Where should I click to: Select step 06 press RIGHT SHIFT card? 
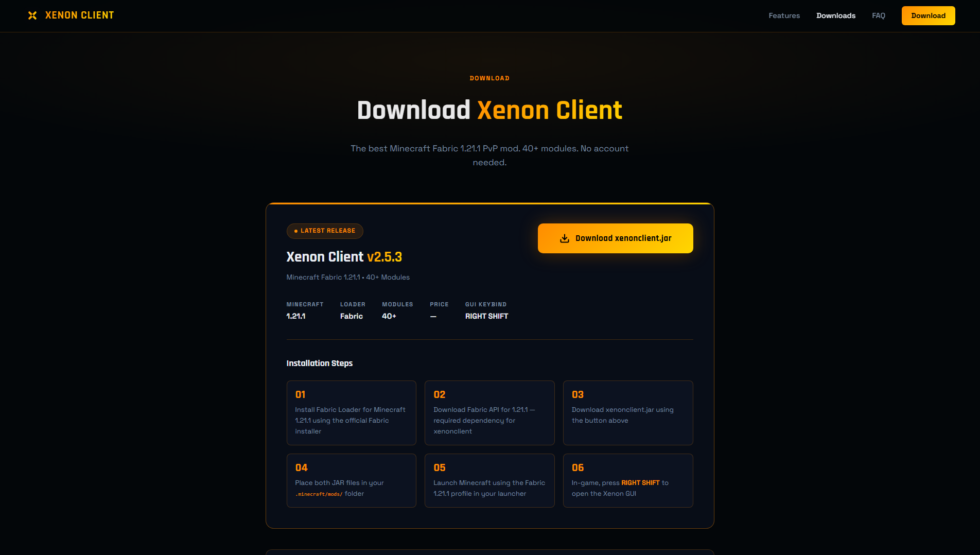point(628,480)
